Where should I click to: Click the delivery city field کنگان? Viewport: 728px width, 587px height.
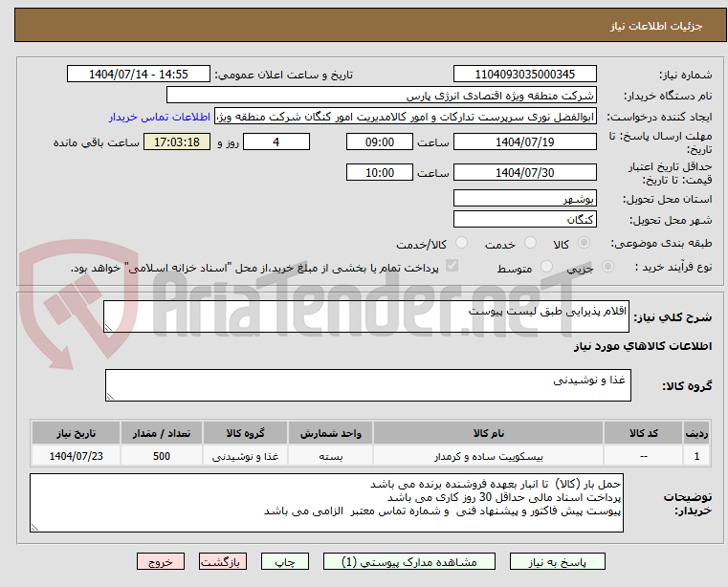[524, 220]
